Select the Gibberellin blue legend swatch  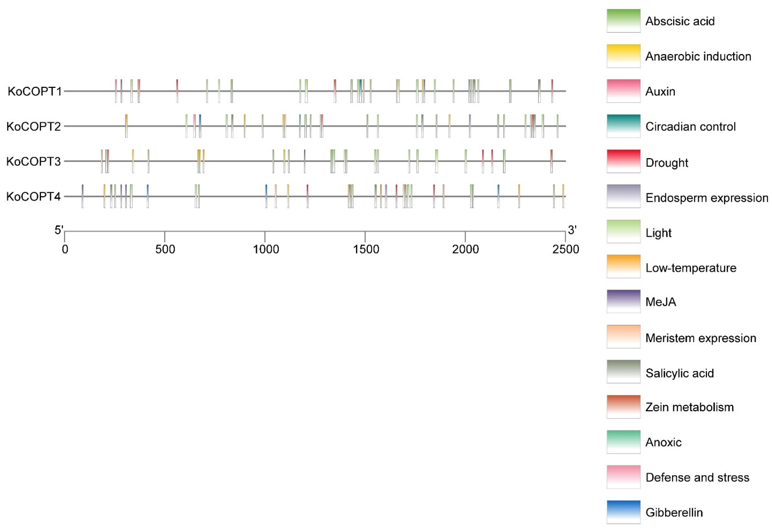click(623, 512)
